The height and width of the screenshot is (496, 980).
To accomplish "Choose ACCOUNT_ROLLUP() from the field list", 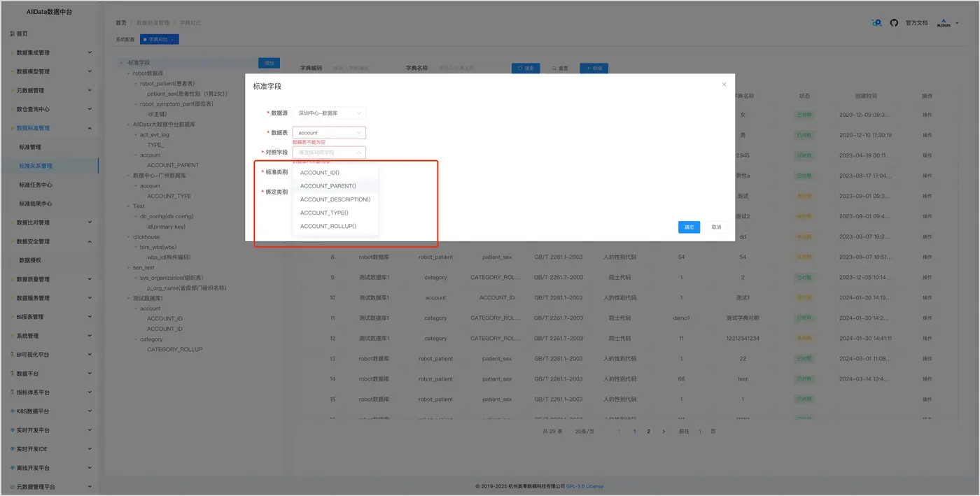I will (x=335, y=226).
